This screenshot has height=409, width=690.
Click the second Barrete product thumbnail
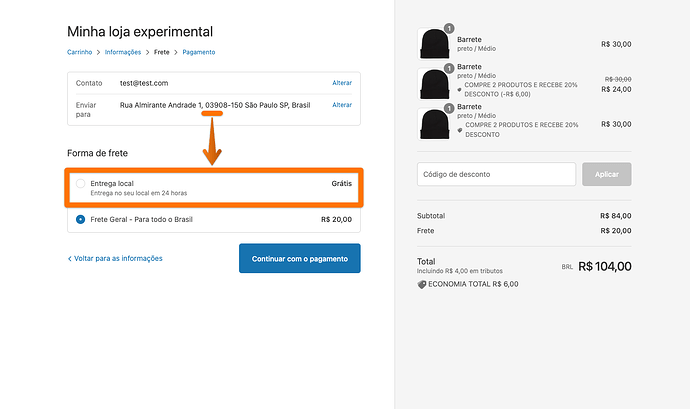(434, 84)
